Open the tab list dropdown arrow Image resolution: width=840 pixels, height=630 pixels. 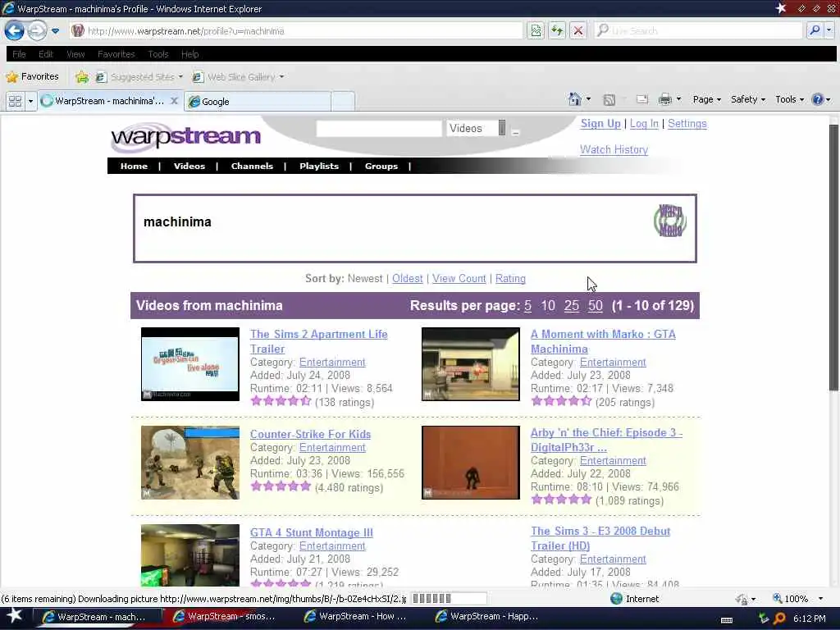point(30,101)
